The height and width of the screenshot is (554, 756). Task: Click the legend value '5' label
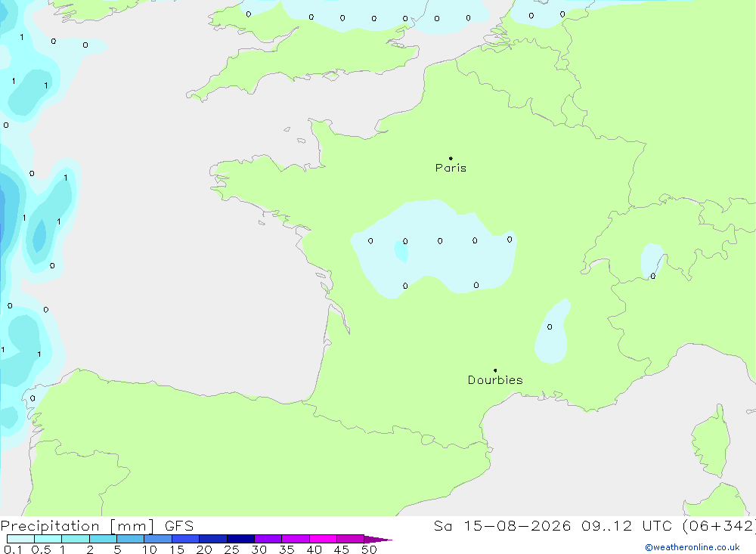click(117, 549)
